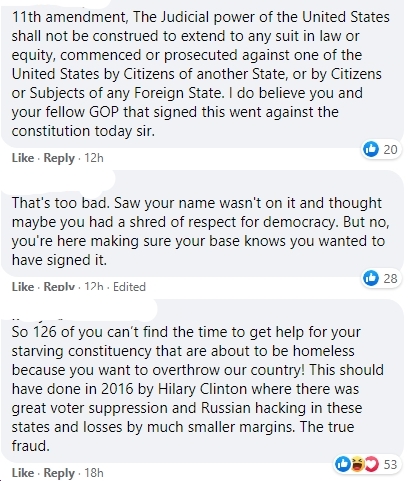Open reaction count 28 on second comment
This screenshot has height=481, width=408.
(390, 278)
